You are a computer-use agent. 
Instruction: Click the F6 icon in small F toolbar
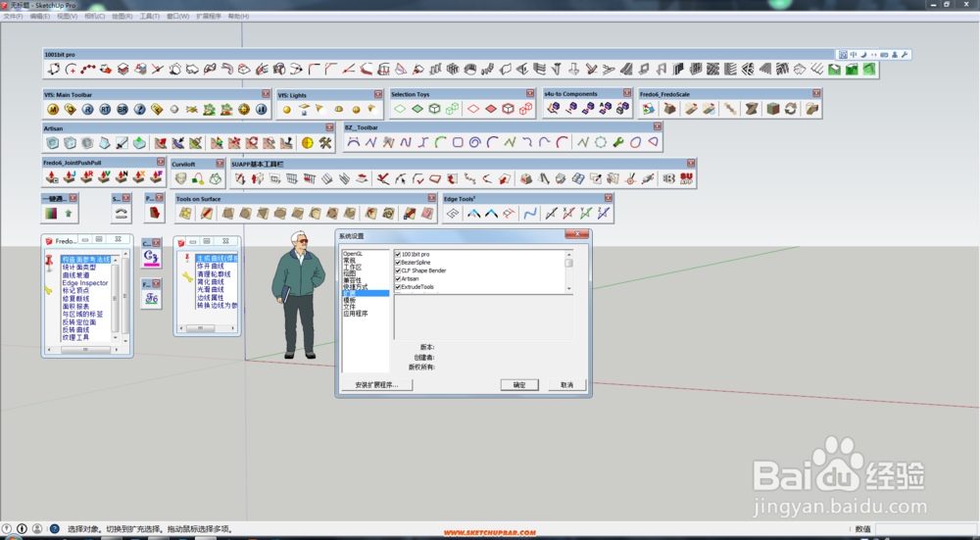pyautogui.click(x=152, y=298)
